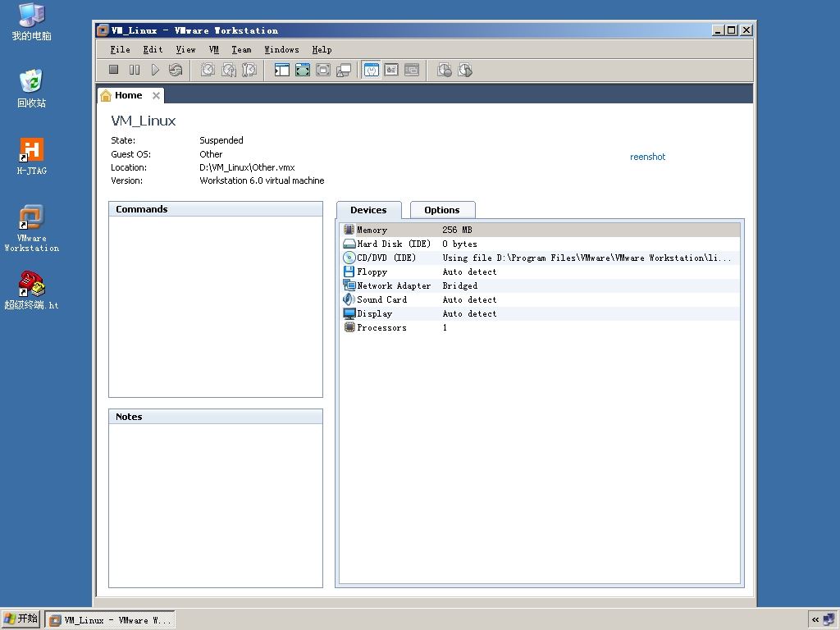Viewport: 840px width, 630px height.
Task: Click the CD/DVD 'Using file D:\Program Files' value
Action: [587, 258]
